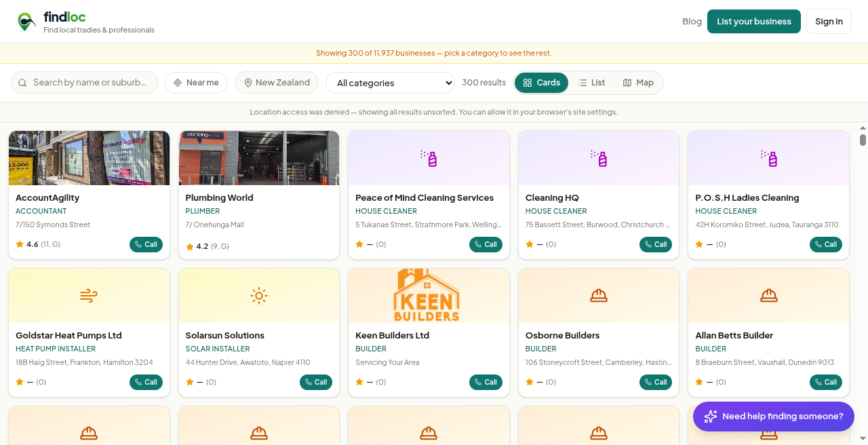Call P.O.S.H Ladies Cleaning
Screen dimensions: 868x445
[x=825, y=244]
